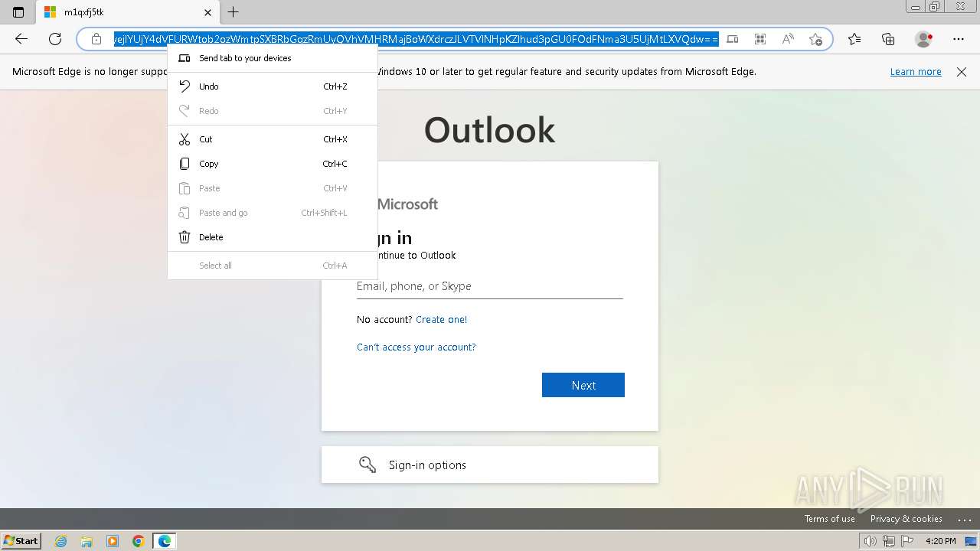
Task: Open File Explorer from taskbar
Action: pyautogui.click(x=87, y=541)
